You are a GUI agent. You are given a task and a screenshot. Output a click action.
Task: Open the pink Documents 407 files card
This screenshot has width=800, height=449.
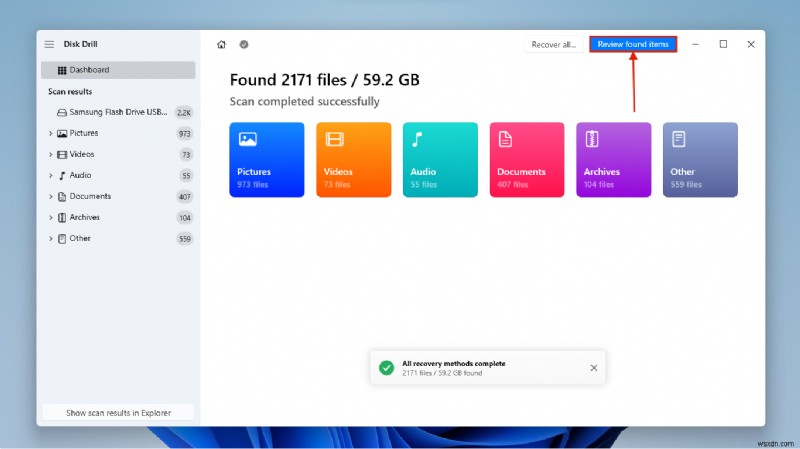527,160
